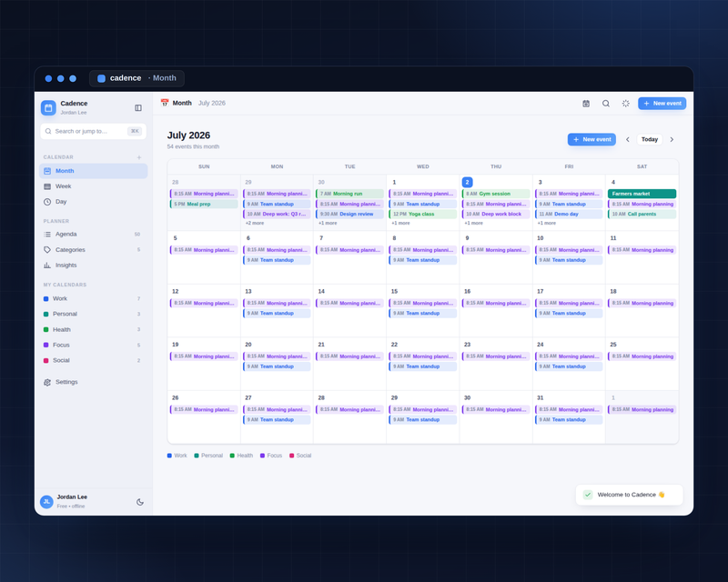This screenshot has height=582, width=728.
Task: Go to next month chevron
Action: coord(672,139)
